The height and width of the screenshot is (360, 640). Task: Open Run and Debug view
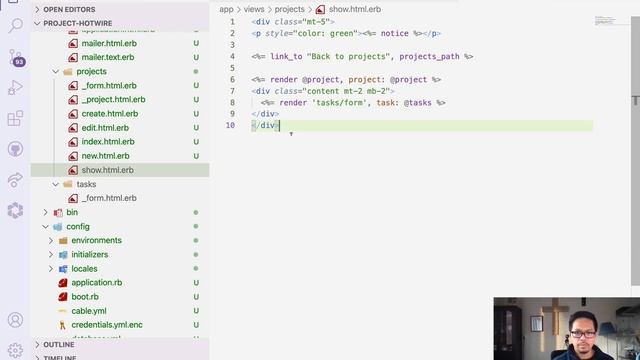tap(15, 88)
